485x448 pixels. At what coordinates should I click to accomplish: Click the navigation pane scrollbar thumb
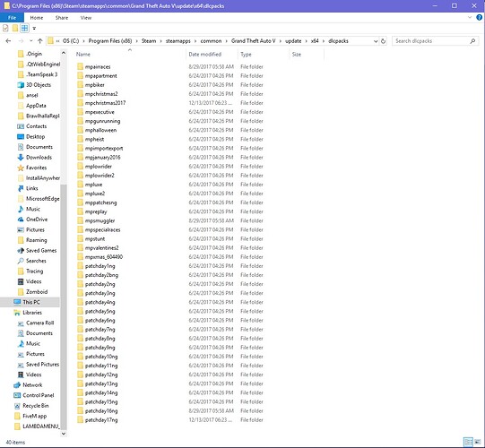point(64,306)
